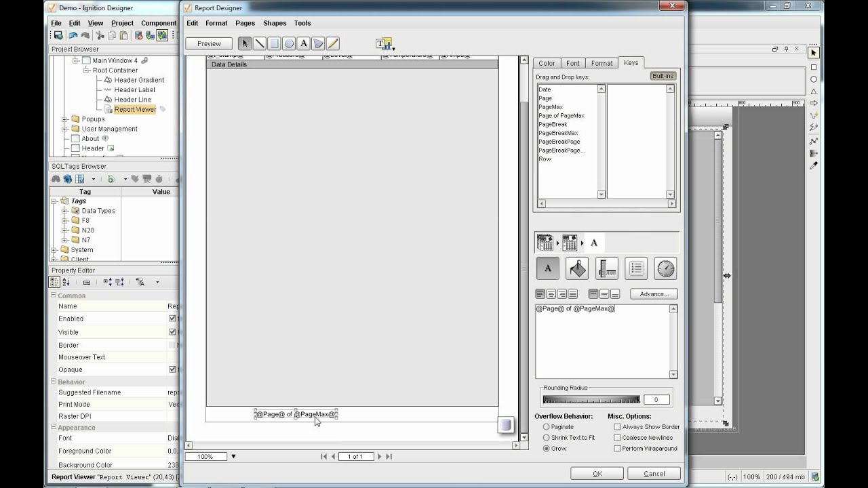The height and width of the screenshot is (488, 868).
Task: Choose the Polygon shape tool
Action: pos(318,43)
